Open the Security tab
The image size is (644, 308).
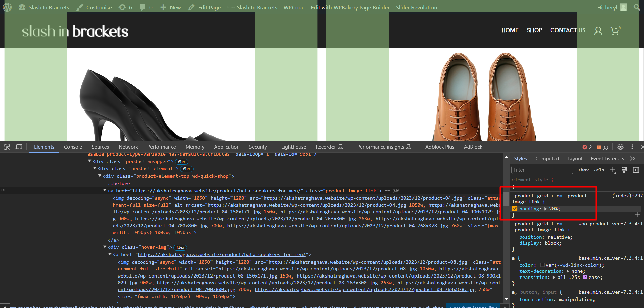pyautogui.click(x=258, y=147)
